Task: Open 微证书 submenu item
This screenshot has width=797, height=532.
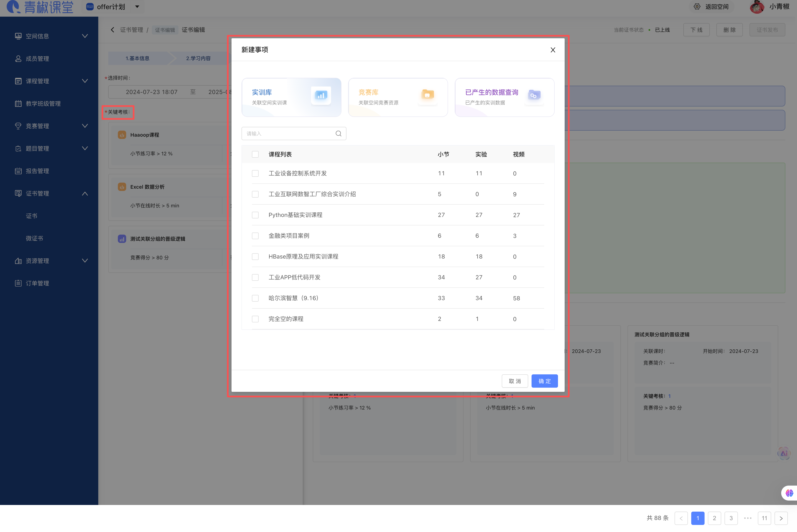Action: click(x=34, y=239)
